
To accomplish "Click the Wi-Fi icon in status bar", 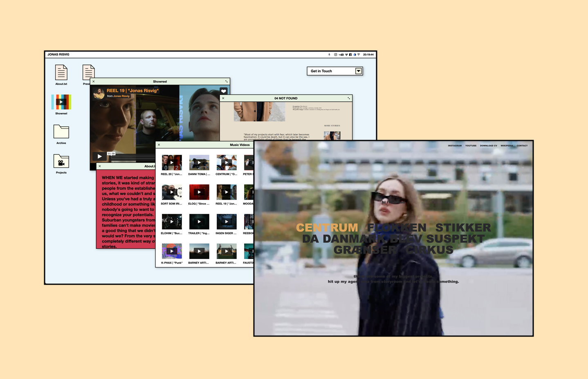I will [x=359, y=54].
